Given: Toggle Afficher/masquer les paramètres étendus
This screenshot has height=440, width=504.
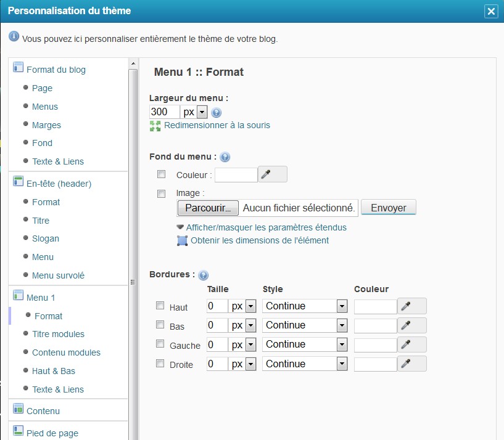Looking at the screenshot, I should tap(265, 227).
